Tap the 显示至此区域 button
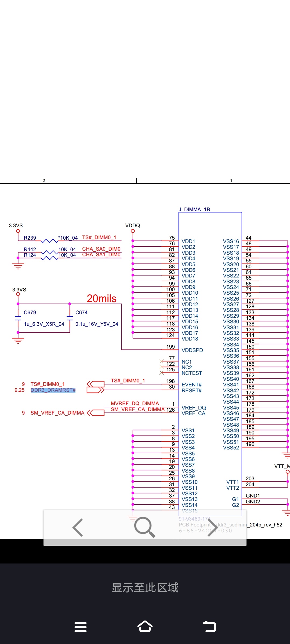 (x=145, y=588)
